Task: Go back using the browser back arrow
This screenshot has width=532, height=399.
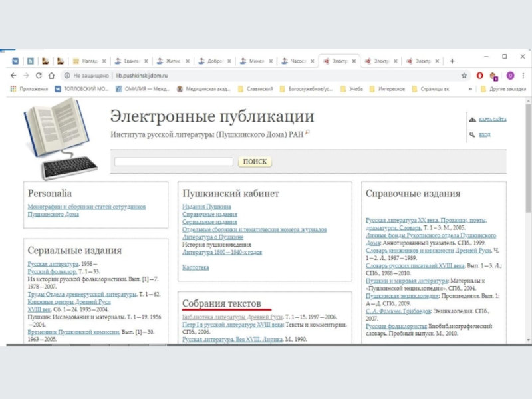Action: click(13, 76)
